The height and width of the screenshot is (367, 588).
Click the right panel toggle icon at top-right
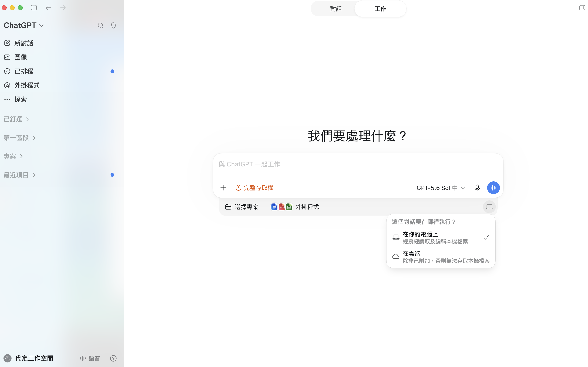582,8
